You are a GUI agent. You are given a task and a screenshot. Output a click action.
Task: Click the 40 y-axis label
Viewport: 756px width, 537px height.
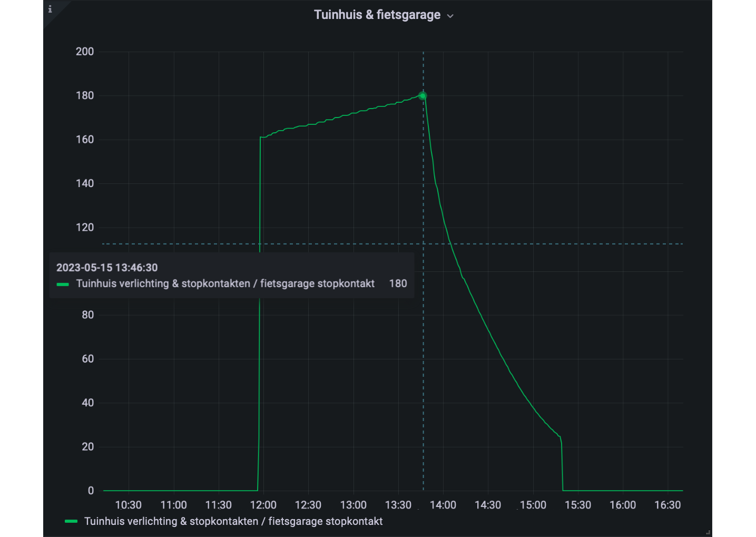click(88, 403)
